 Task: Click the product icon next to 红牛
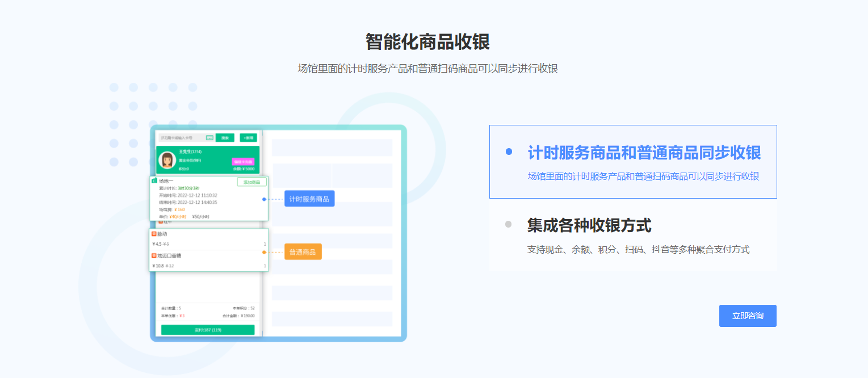coord(161,221)
